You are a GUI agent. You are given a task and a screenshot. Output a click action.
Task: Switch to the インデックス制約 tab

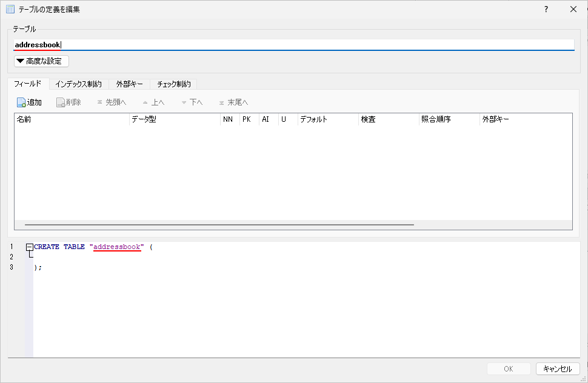pos(78,84)
